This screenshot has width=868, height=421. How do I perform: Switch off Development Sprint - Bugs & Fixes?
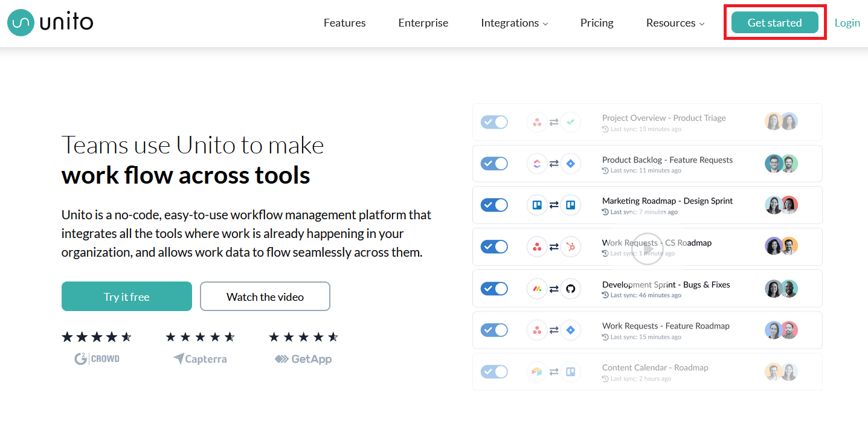point(494,289)
